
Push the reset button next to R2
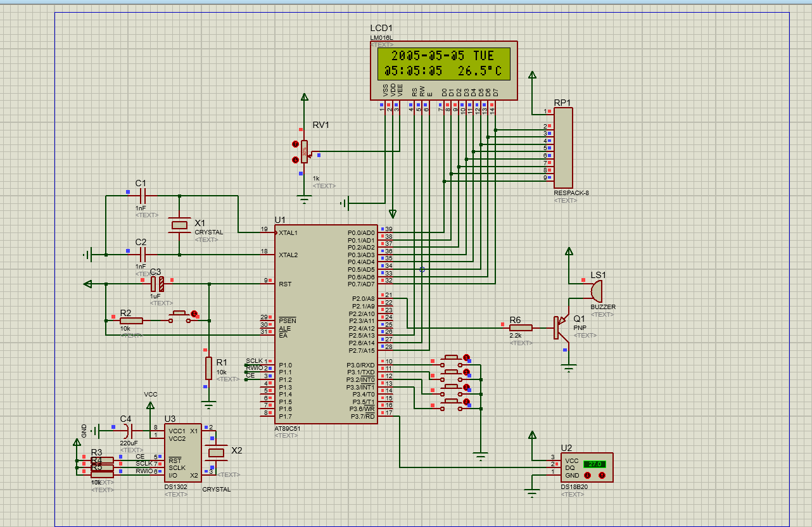(179, 316)
